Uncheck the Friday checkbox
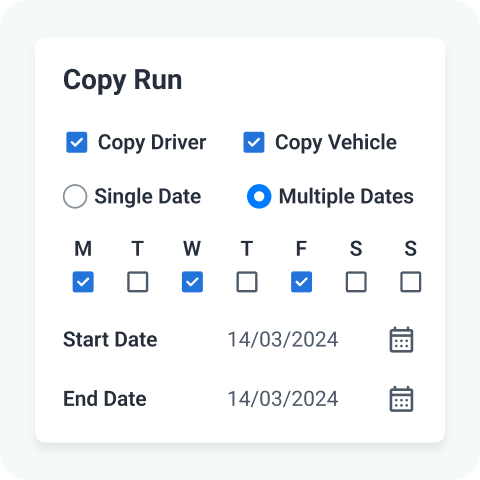The width and height of the screenshot is (480, 480). (302, 282)
